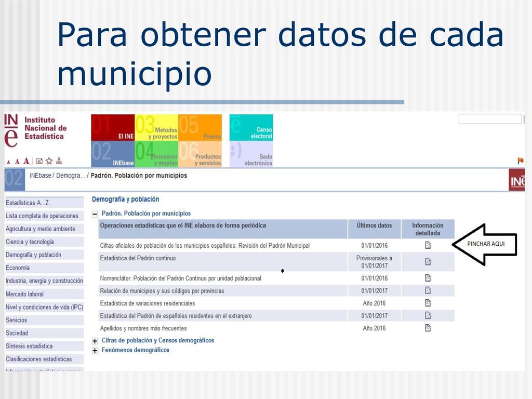This screenshot has height=399, width=532.
Task: Open the 04 Formación y empleo tile
Action: click(156, 154)
